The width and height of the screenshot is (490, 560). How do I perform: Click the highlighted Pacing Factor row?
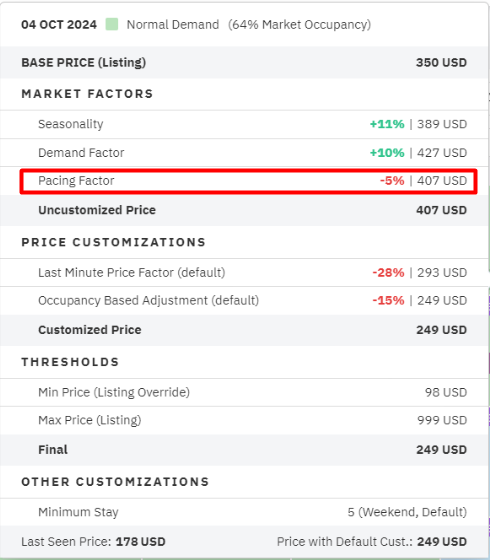pos(249,181)
